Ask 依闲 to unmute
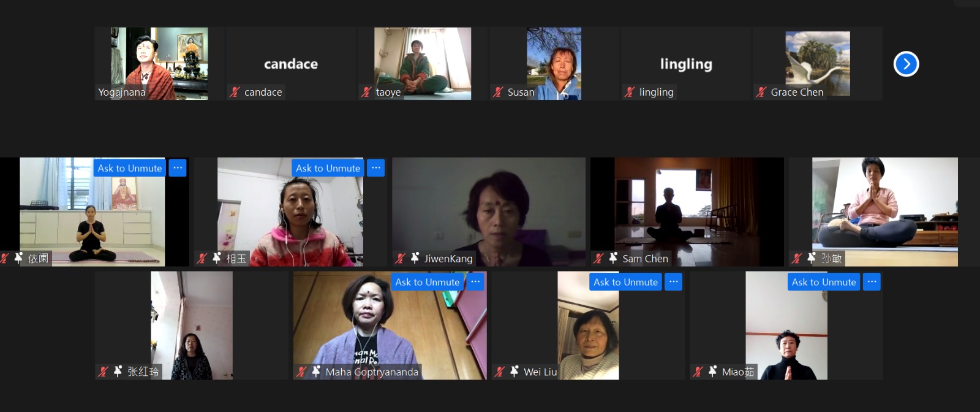This screenshot has height=412, width=980. [x=130, y=168]
